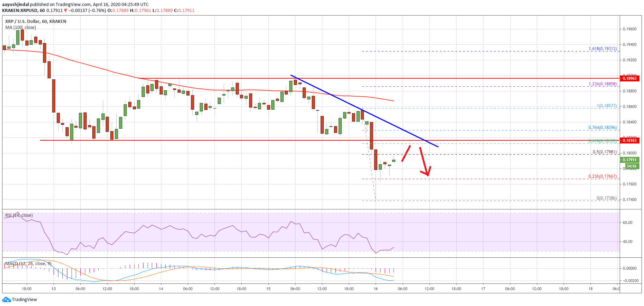Select the RSI (14, close) indicator label
Image resolution: width=644 pixels, height=306 pixels.
[19, 215]
